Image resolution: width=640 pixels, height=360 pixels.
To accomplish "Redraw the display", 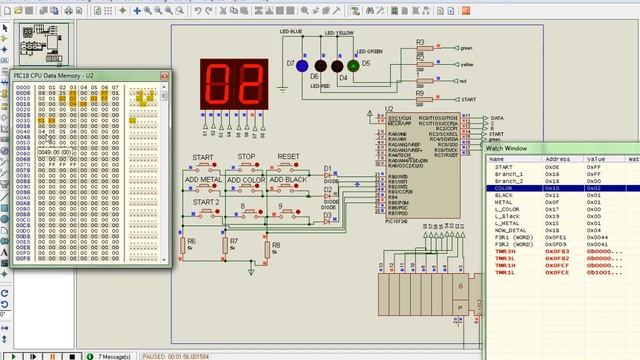I will click(98, 11).
